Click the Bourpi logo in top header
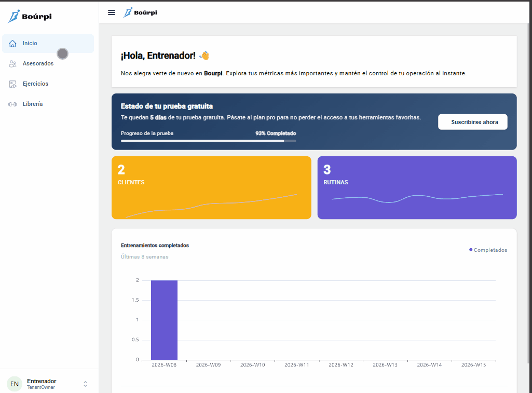Image resolution: width=532 pixels, height=393 pixels. click(x=140, y=12)
